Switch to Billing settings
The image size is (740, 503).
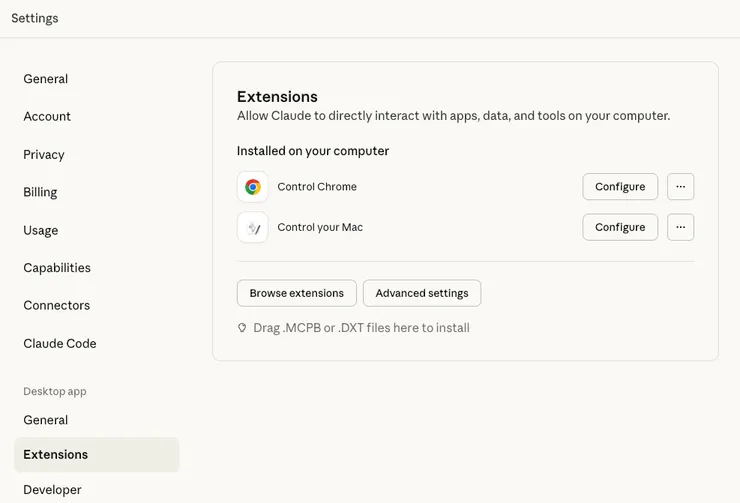[40, 192]
